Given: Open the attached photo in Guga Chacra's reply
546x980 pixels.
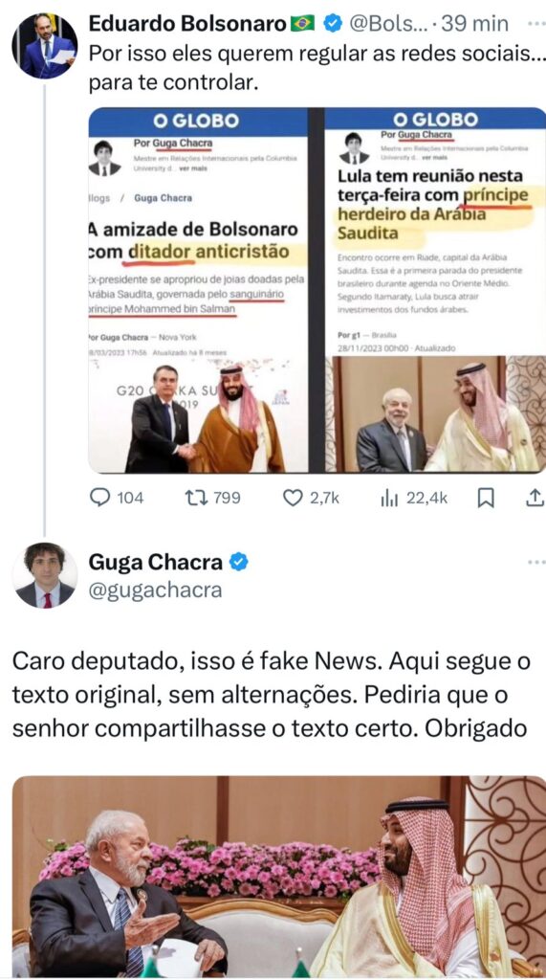Looking at the screenshot, I should tap(279, 877).
